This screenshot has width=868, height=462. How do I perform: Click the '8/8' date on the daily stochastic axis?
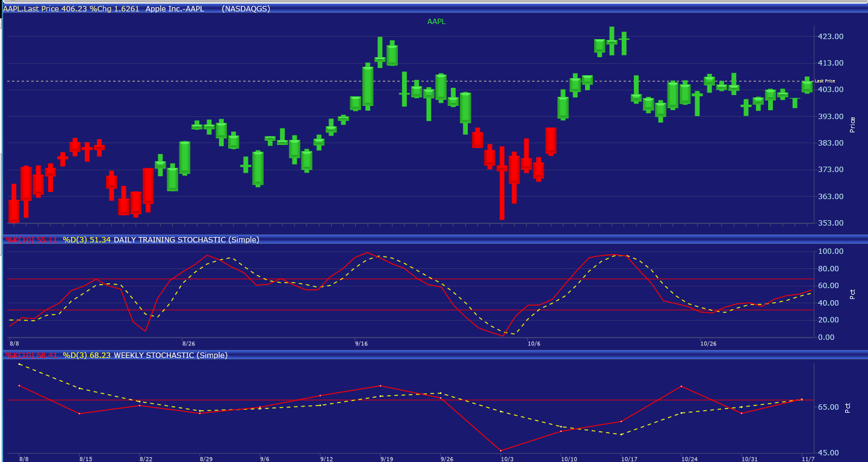pos(14,343)
